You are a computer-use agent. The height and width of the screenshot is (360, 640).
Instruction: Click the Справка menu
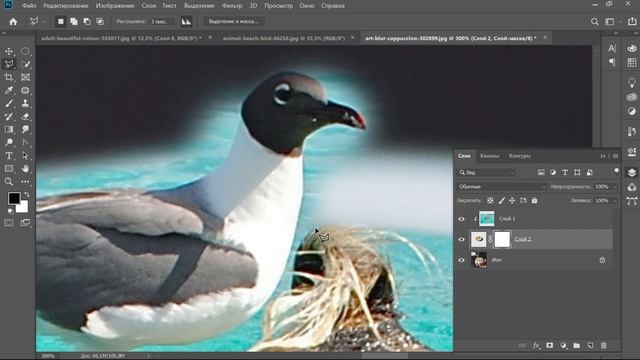pyautogui.click(x=333, y=6)
